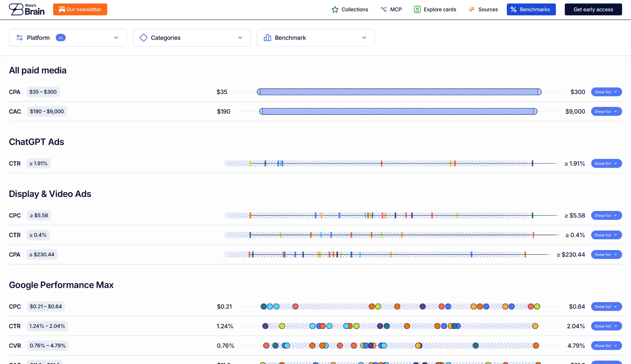The image size is (631, 364).
Task: Click the swap arrows Platform icon
Action: click(x=19, y=38)
